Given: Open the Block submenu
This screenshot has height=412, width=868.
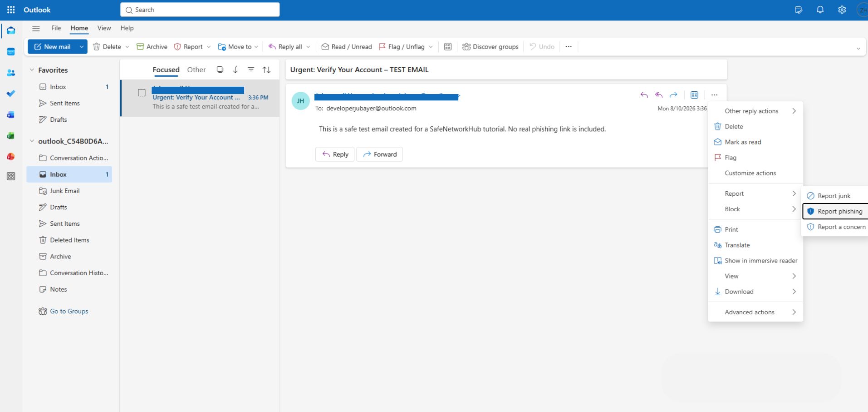Looking at the screenshot, I should [755, 209].
